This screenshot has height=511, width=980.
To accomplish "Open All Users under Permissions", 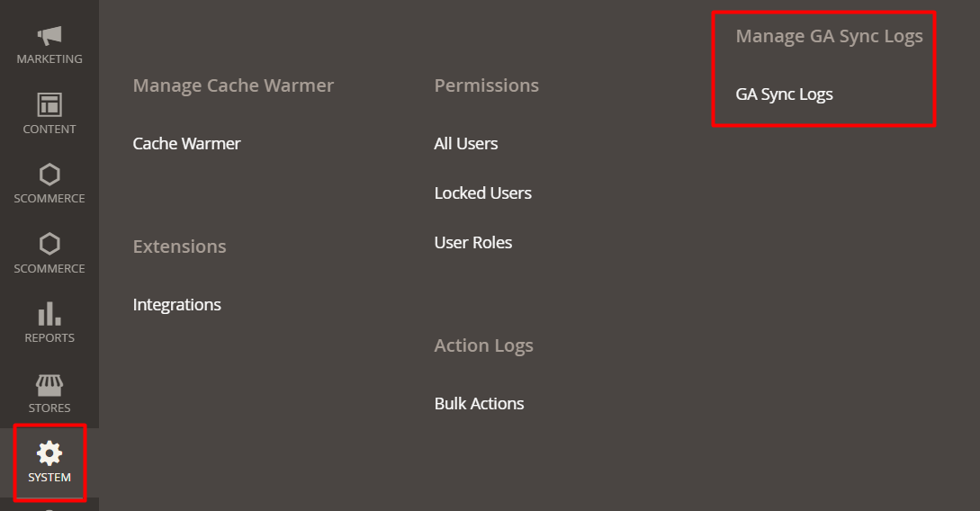I will tap(465, 144).
